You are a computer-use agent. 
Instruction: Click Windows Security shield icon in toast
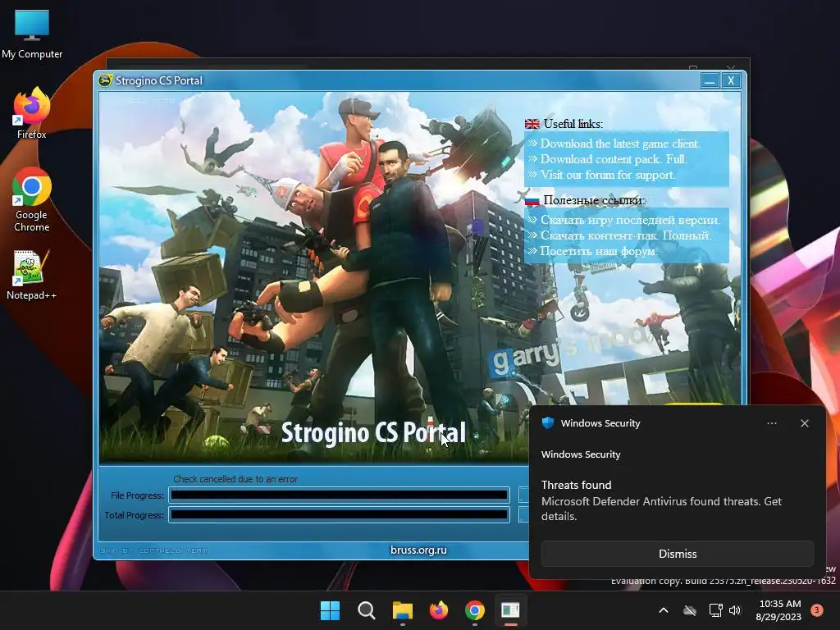[547, 422]
